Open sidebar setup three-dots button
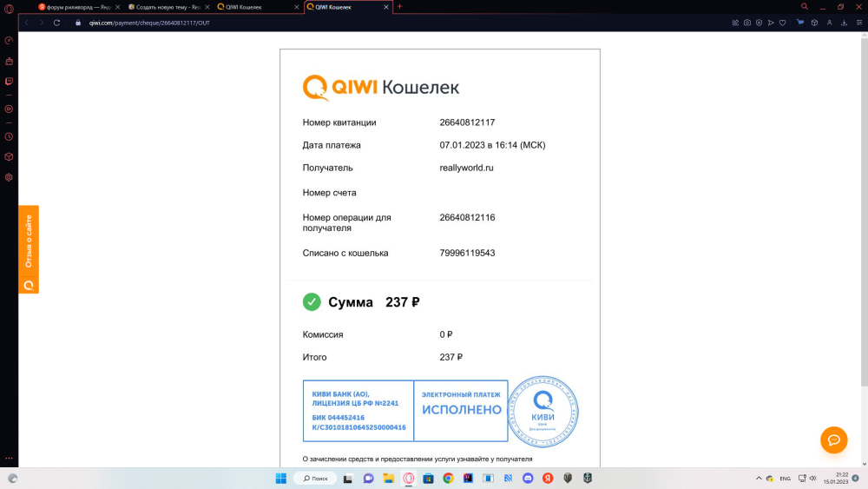868x489 pixels. point(9,459)
